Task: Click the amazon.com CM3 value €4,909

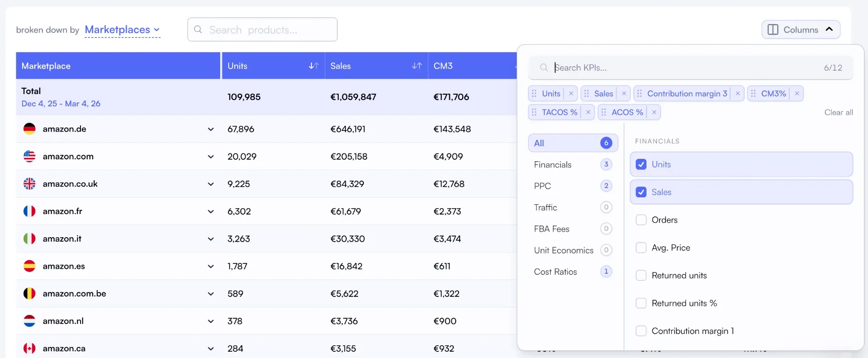Action: point(448,157)
